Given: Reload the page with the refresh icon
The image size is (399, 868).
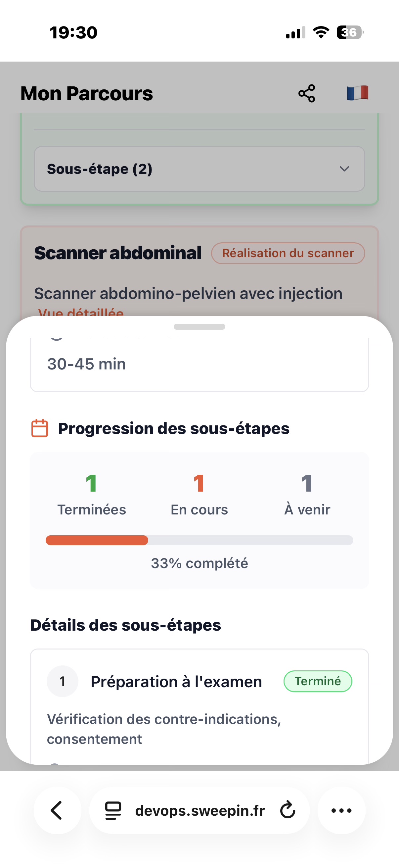Looking at the screenshot, I should tap(288, 810).
